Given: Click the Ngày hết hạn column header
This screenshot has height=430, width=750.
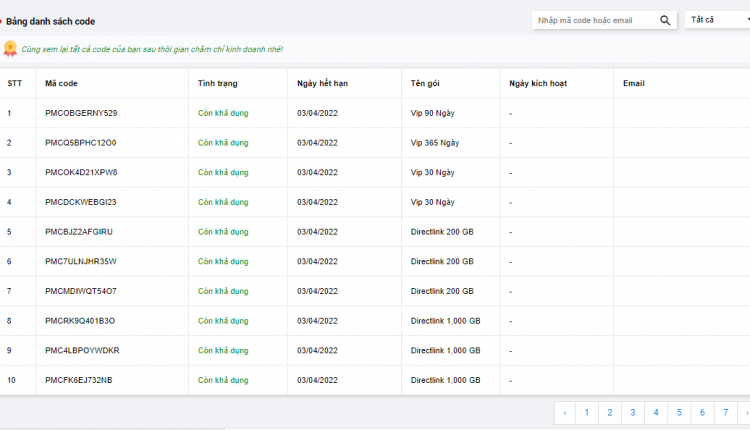Looking at the screenshot, I should click(322, 83).
